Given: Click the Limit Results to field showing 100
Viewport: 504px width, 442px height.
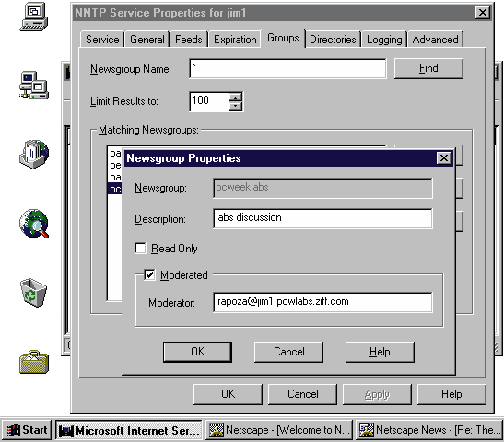Looking at the screenshot, I should pyautogui.click(x=209, y=101).
